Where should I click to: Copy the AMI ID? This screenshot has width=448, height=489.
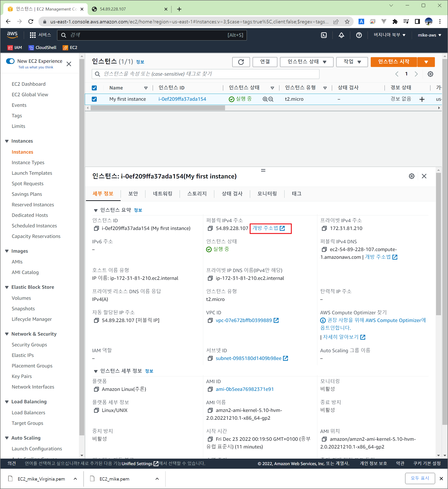click(210, 389)
